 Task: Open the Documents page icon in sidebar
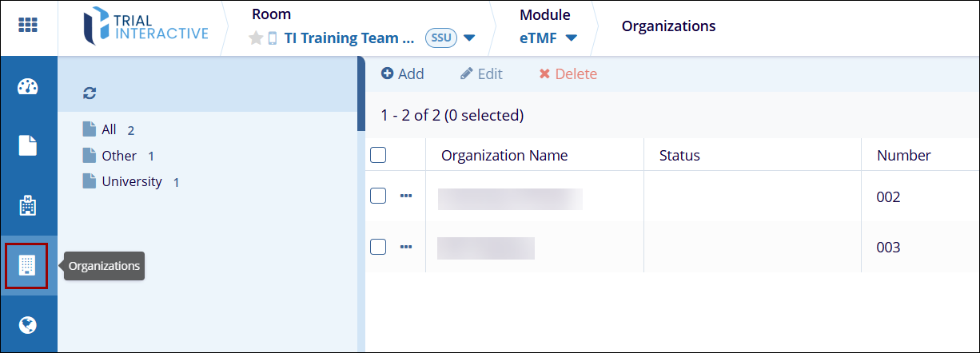coord(28,145)
